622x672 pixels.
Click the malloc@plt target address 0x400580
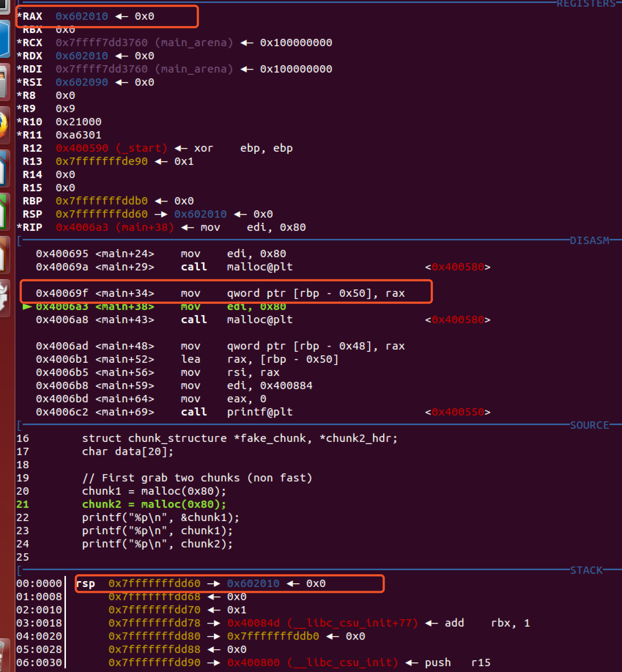tap(458, 267)
